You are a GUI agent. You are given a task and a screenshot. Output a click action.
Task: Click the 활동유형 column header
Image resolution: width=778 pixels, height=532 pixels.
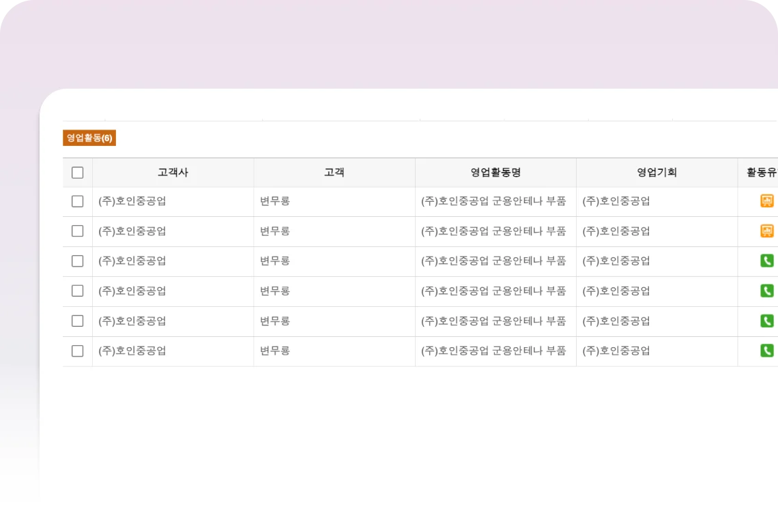[x=760, y=173]
